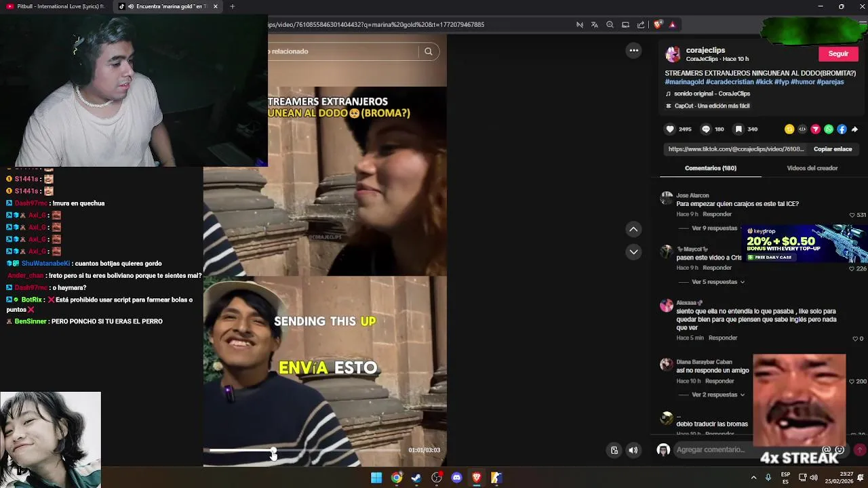This screenshot has height=488, width=868.
Task: Reply to Alexaaa's comment
Action: point(723,338)
